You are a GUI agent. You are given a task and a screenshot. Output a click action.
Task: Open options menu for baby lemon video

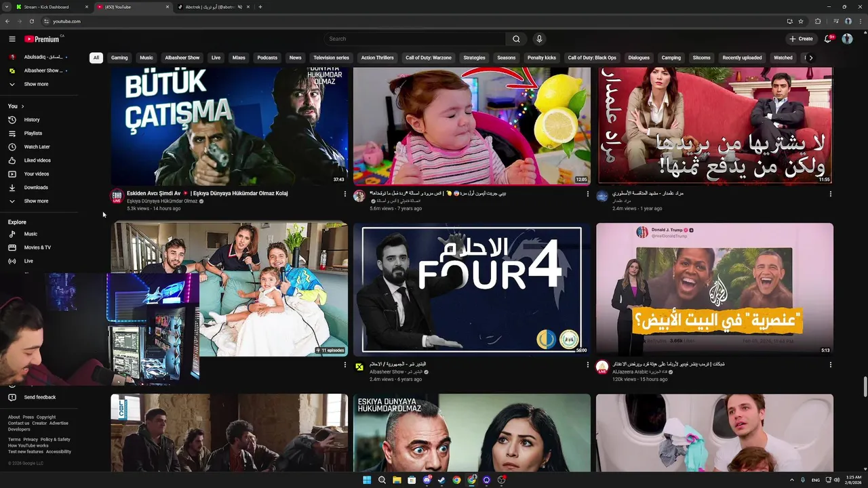[588, 194]
